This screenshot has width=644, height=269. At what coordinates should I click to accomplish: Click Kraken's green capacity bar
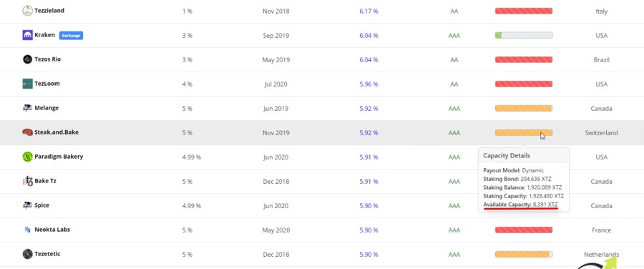[x=524, y=35]
